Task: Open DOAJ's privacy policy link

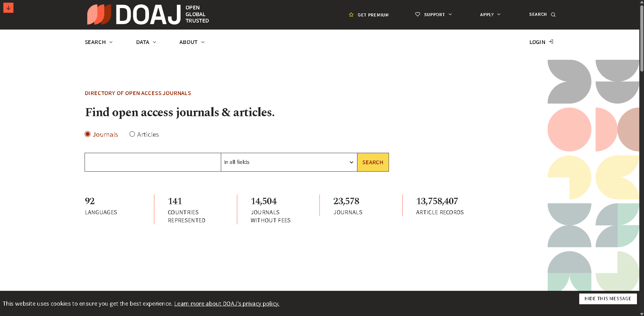Action: [227, 304]
